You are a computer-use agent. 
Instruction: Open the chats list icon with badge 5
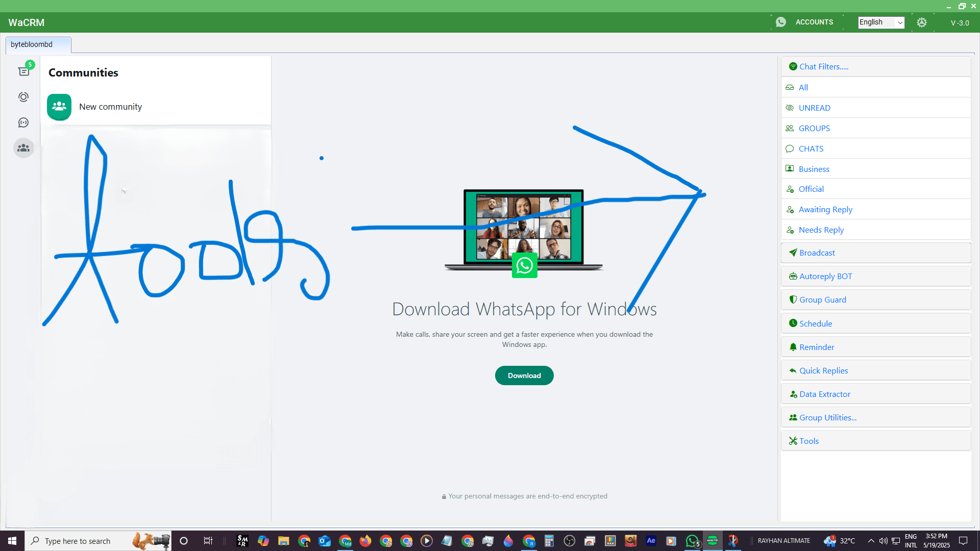24,71
